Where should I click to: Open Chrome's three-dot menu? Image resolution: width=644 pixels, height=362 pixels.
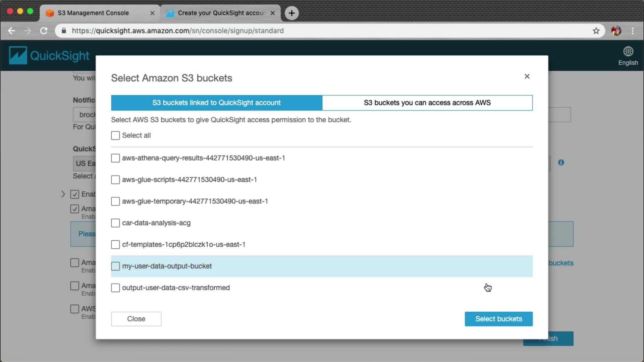633,31
